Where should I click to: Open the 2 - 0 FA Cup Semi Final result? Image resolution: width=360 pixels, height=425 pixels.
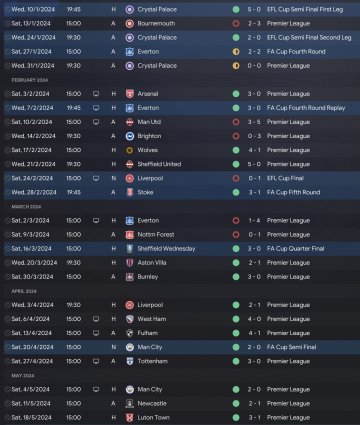254,347
